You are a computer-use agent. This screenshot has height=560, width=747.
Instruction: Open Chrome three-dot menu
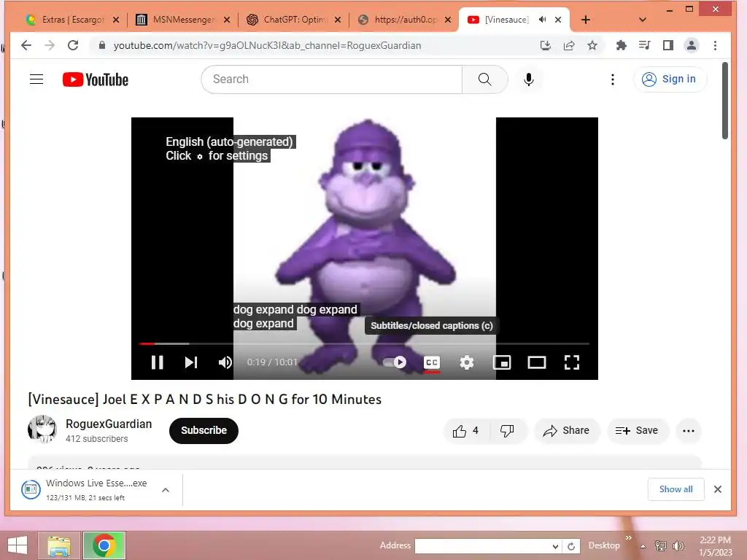pyautogui.click(x=715, y=45)
